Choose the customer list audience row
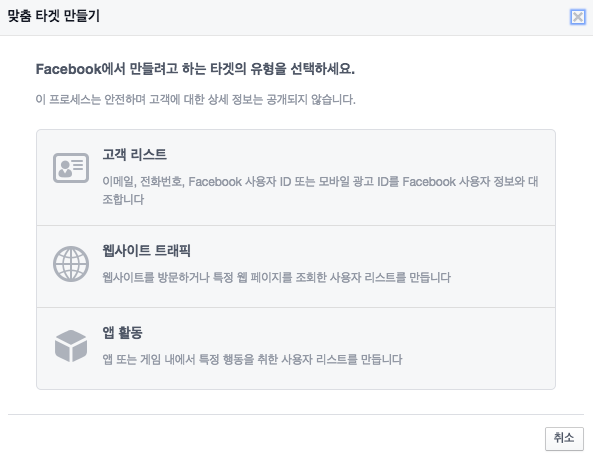The height and width of the screenshot is (460, 593). click(x=296, y=177)
